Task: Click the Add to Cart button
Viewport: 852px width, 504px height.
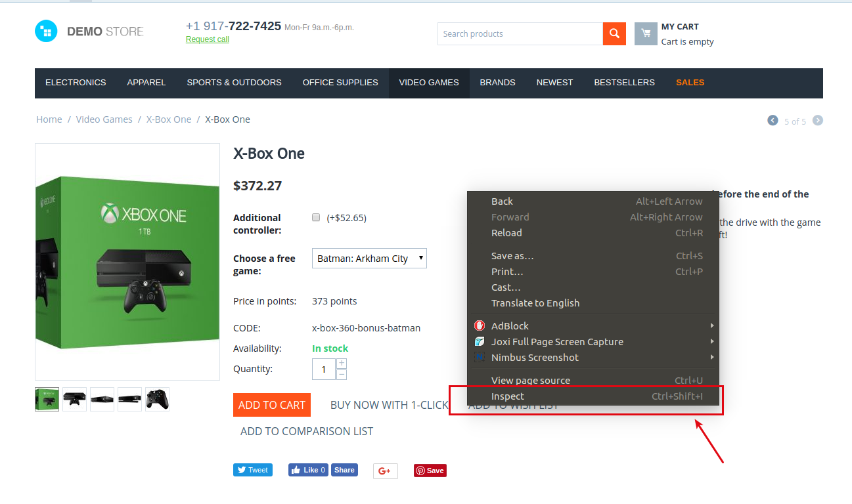Action: tap(272, 405)
